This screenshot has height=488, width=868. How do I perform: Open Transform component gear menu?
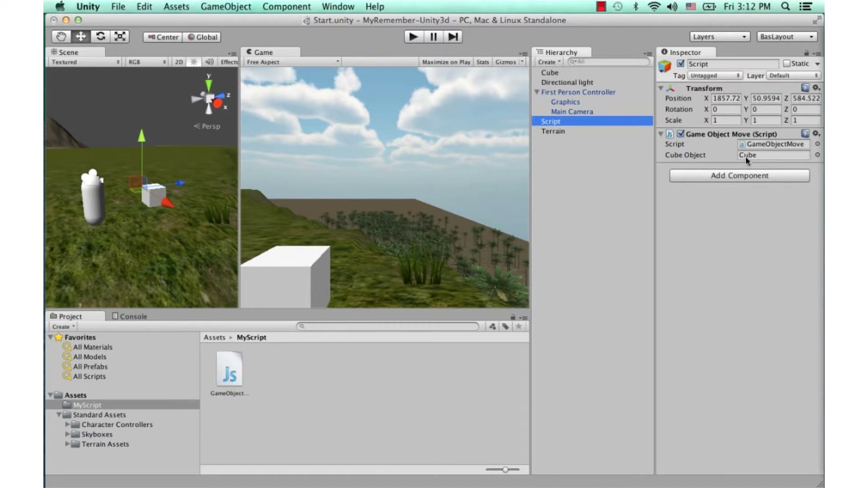(816, 88)
